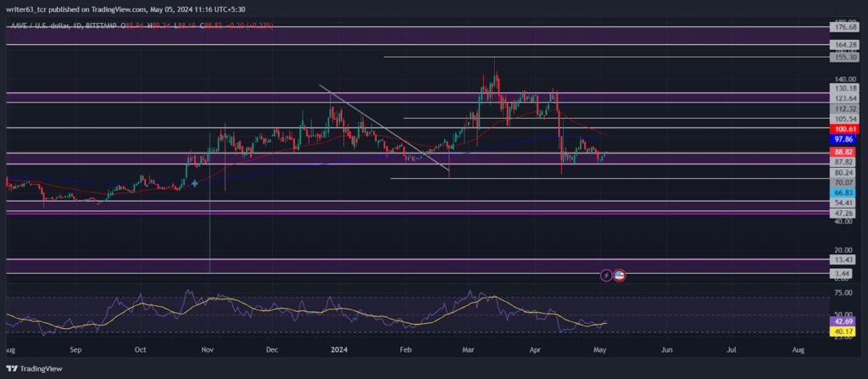
Task: Click the 20.00 price axis tick
Action: 843,250
